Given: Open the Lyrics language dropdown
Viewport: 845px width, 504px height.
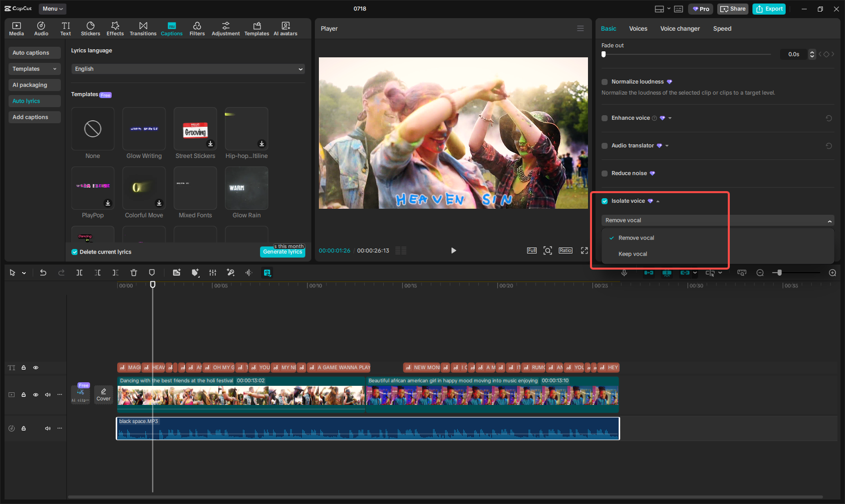Looking at the screenshot, I should coord(188,69).
